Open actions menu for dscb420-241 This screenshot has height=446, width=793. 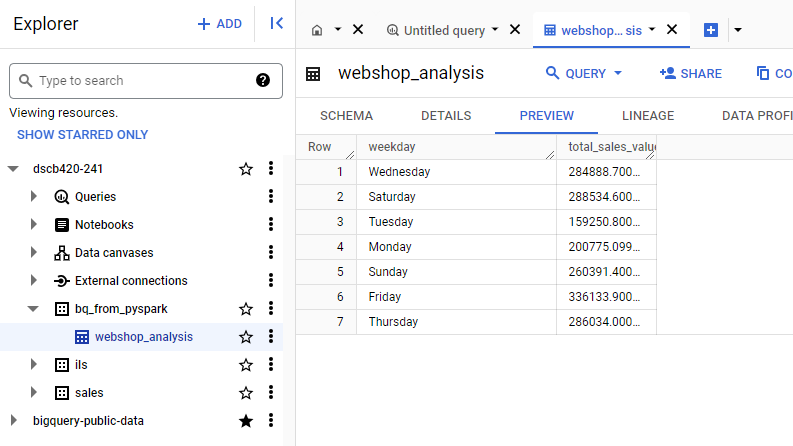click(x=271, y=168)
